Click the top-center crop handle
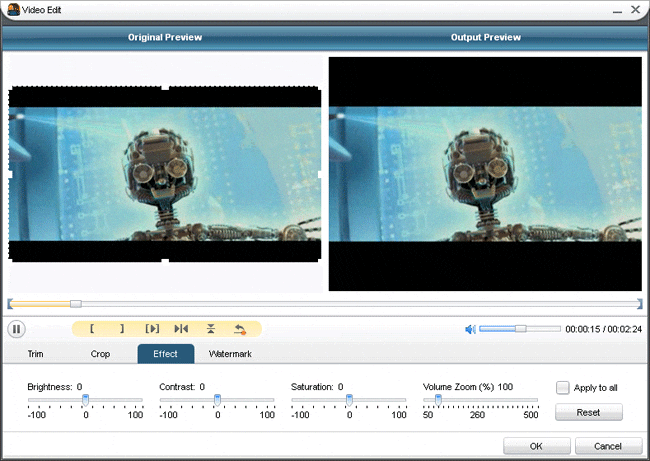Image resolution: width=650 pixels, height=461 pixels. [x=165, y=87]
